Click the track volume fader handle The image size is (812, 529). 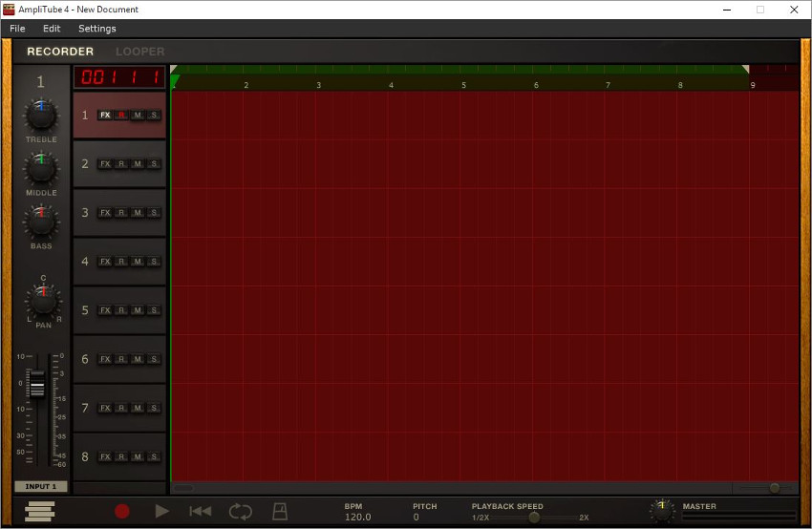(x=37, y=384)
